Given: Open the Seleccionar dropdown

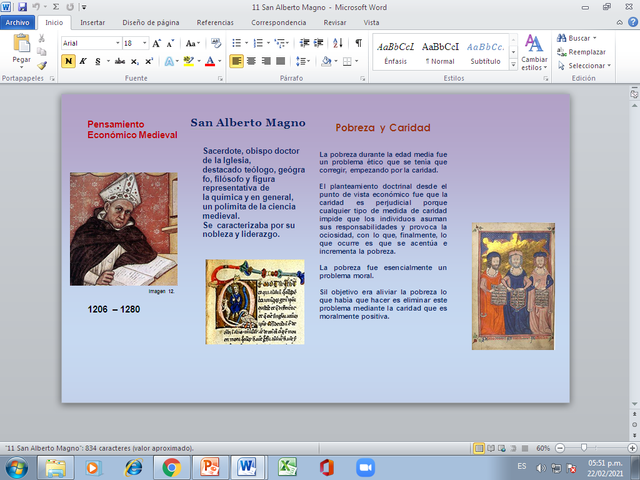Looking at the screenshot, I should point(584,66).
